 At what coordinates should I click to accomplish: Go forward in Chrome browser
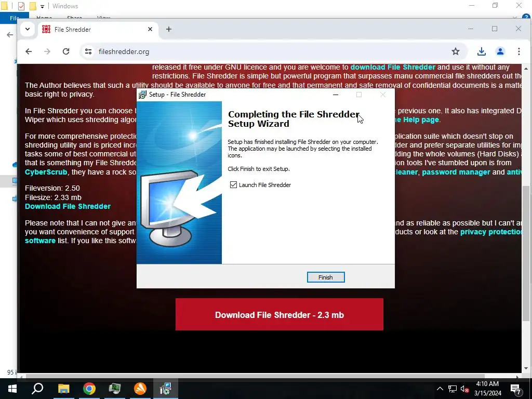point(47,51)
